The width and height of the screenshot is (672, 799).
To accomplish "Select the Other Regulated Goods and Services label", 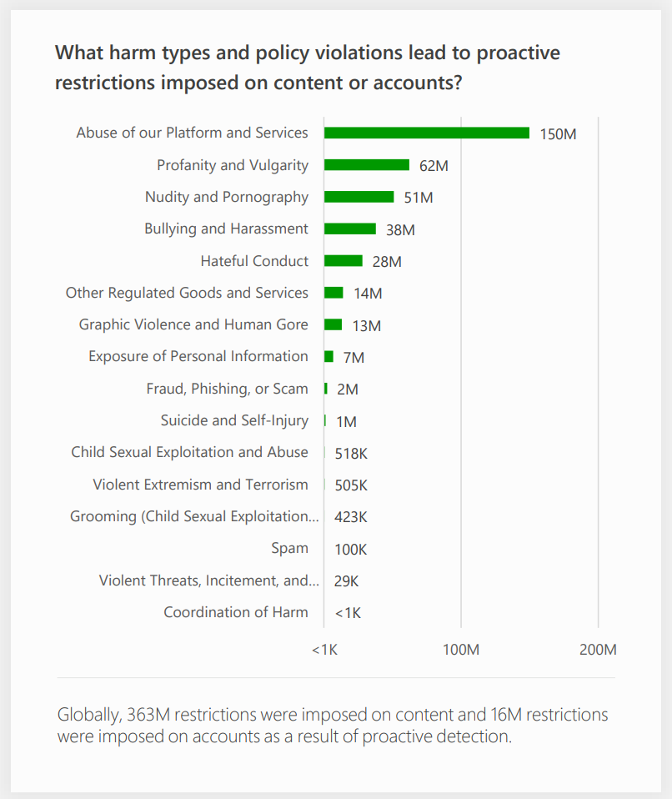I will point(187,293).
